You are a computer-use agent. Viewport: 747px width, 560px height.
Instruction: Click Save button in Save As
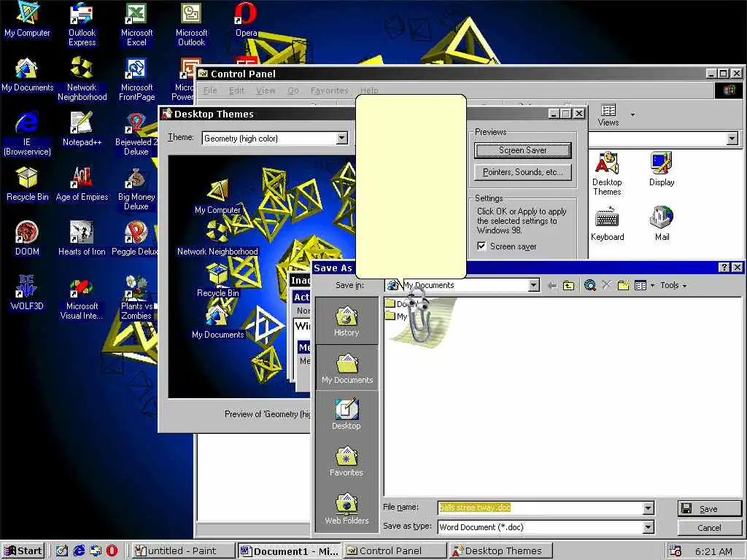pyautogui.click(x=709, y=508)
